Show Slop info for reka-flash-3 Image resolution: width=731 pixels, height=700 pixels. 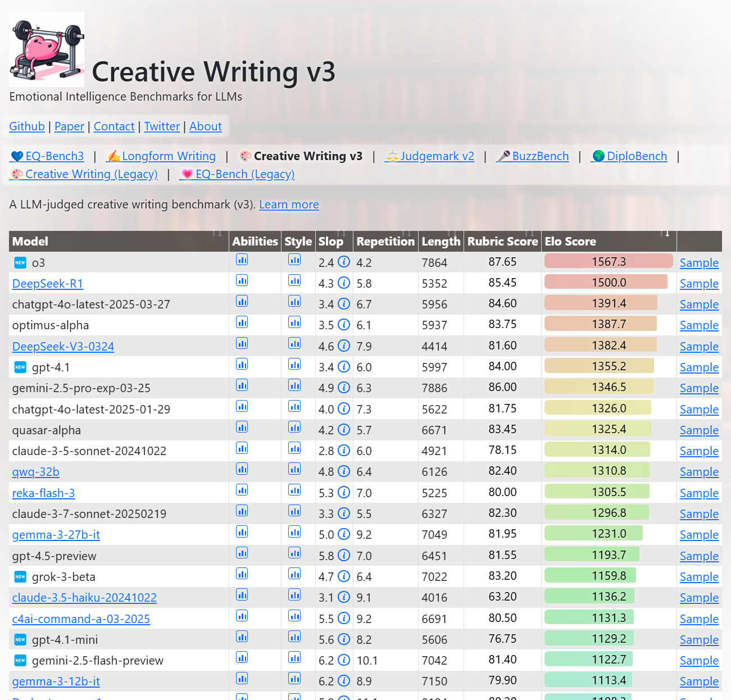tap(344, 493)
